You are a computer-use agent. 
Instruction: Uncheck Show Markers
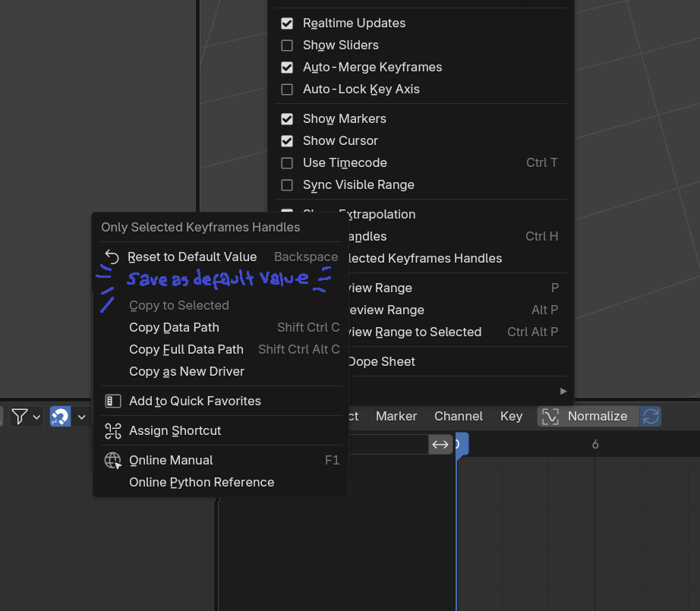pyautogui.click(x=287, y=118)
